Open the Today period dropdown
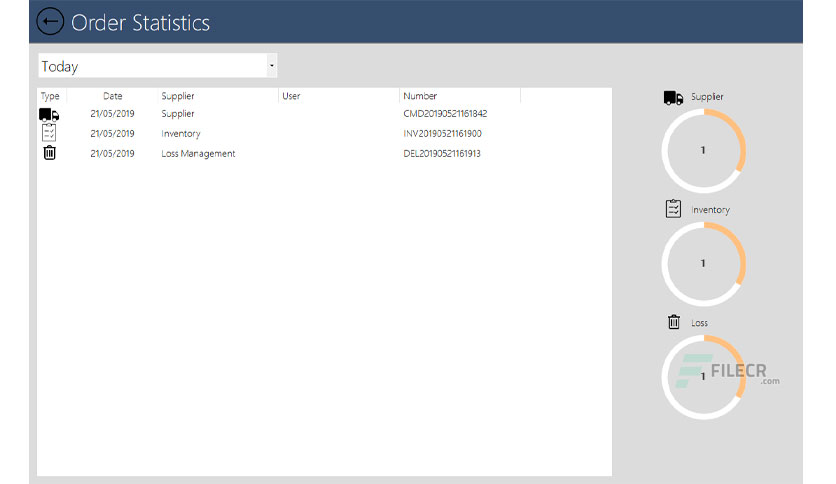Image resolution: width=836 pixels, height=484 pixels. click(157, 66)
